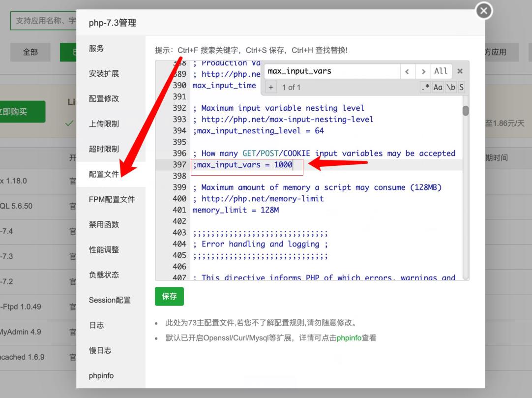532x398 pixels.
Task: Open the 服务 tab
Action: coord(111,48)
